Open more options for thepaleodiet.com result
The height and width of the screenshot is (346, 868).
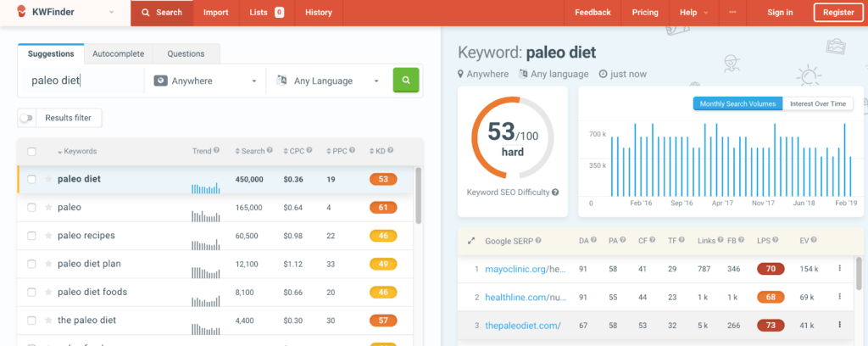point(839,325)
